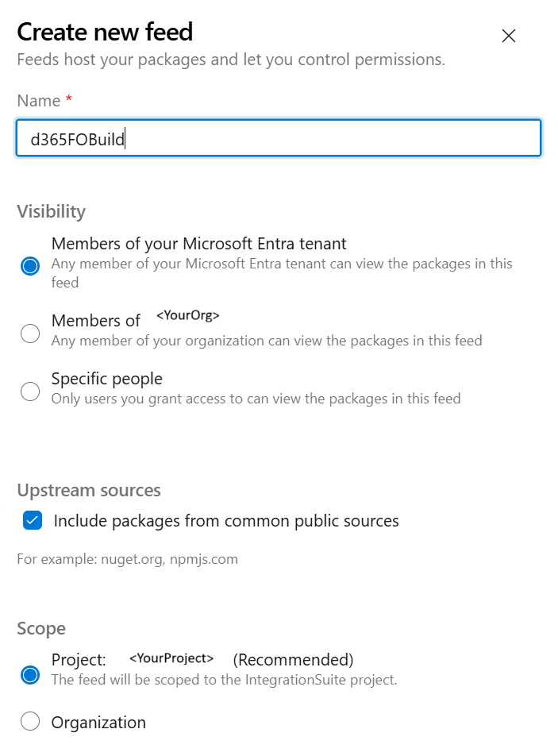Click the IntegrationSuite project scope description
Screen dimensions: 558x756
(x=224, y=680)
